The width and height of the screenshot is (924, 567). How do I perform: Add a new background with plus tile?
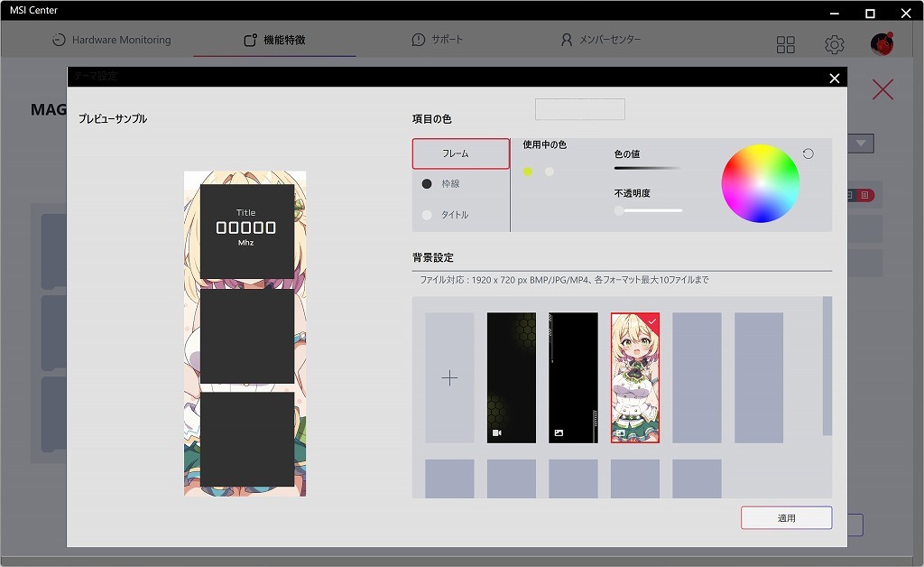coord(449,377)
